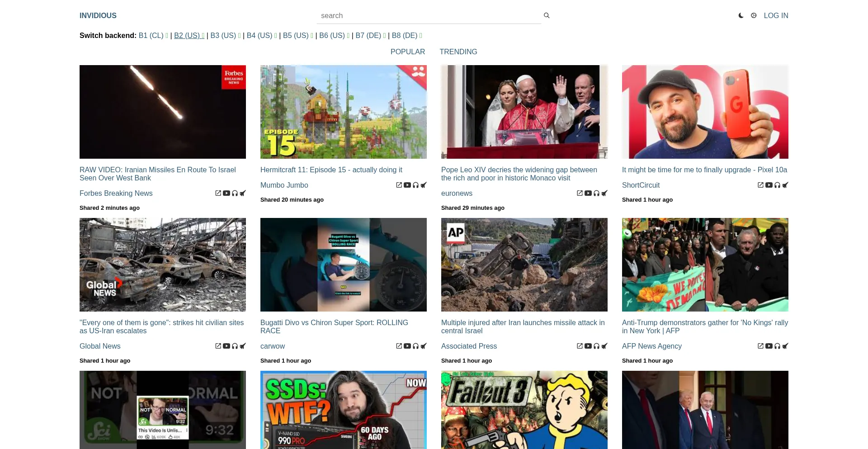868x449 pixels.
Task: Click the external-link icon on the euronews video
Action: pyautogui.click(x=580, y=193)
